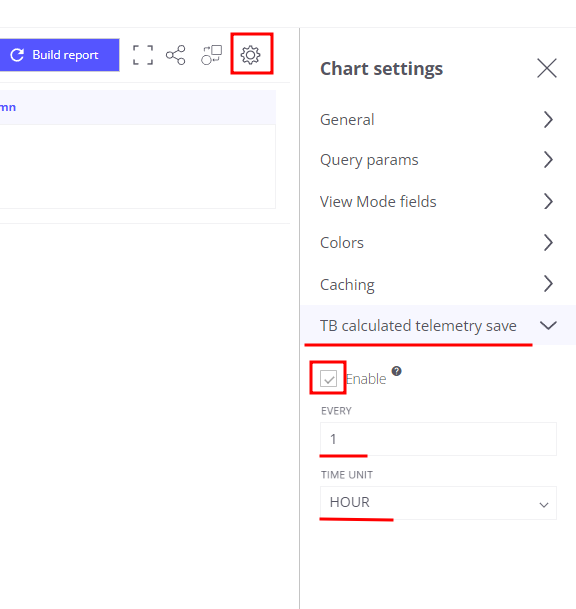This screenshot has width=576, height=609.
Task: Click the TB calculated telemetry save header
Action: point(439,325)
